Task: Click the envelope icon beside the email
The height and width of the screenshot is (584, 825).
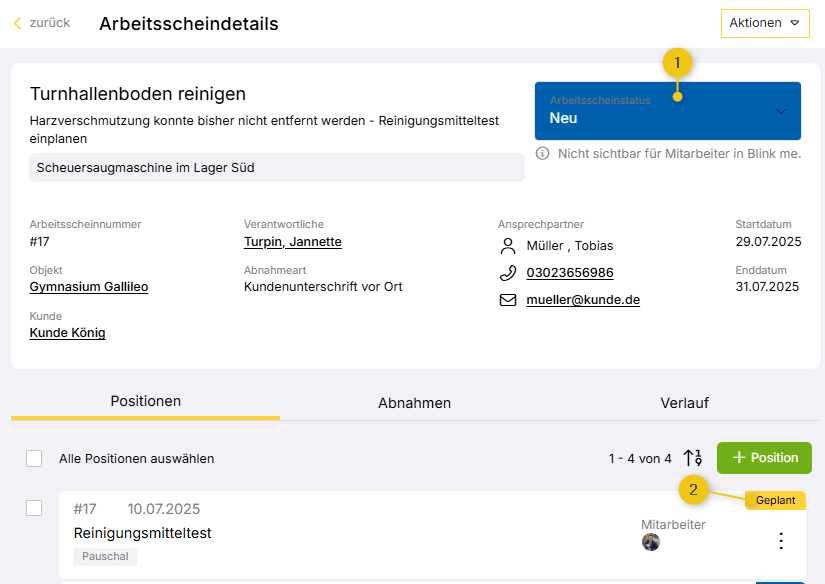Action: click(507, 300)
